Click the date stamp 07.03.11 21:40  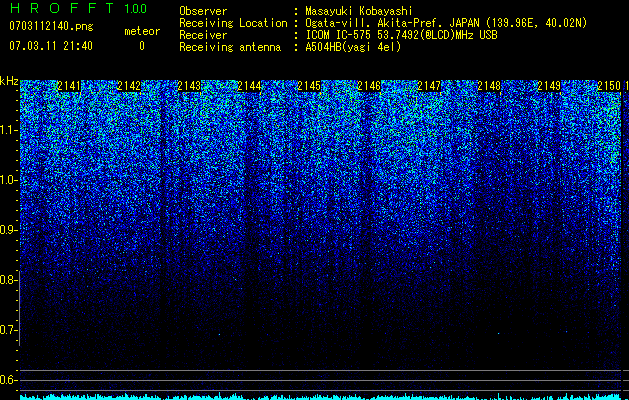pos(51,46)
